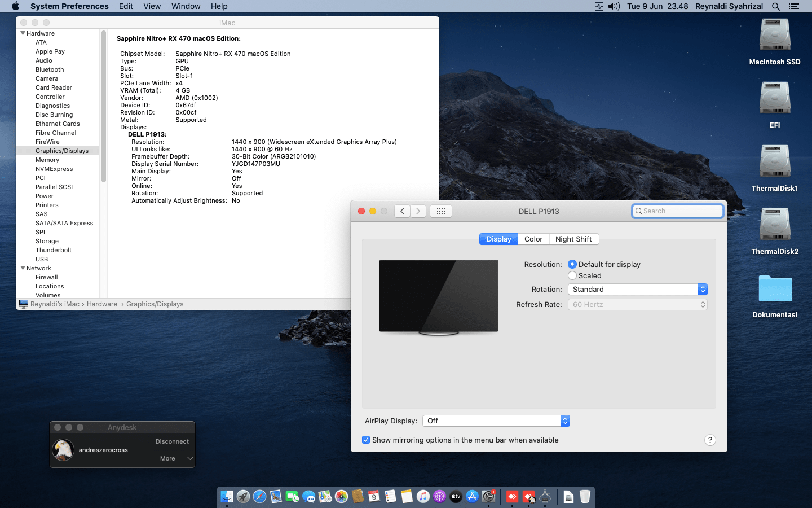Switch to the Night Shift tab
The width and height of the screenshot is (812, 508).
pos(573,239)
